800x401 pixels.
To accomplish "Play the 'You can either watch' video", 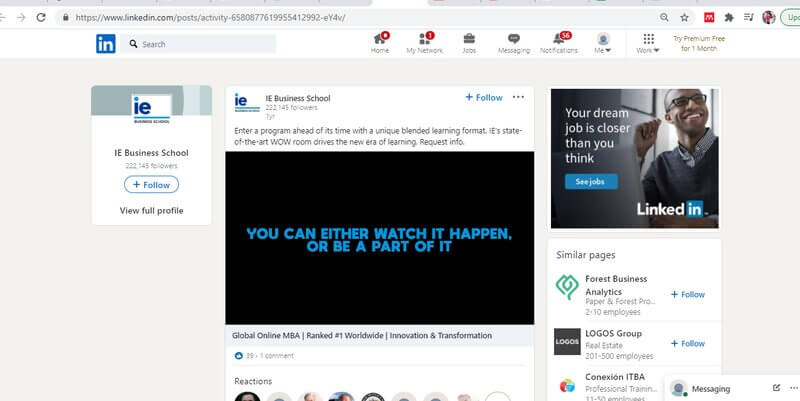I will click(x=380, y=238).
